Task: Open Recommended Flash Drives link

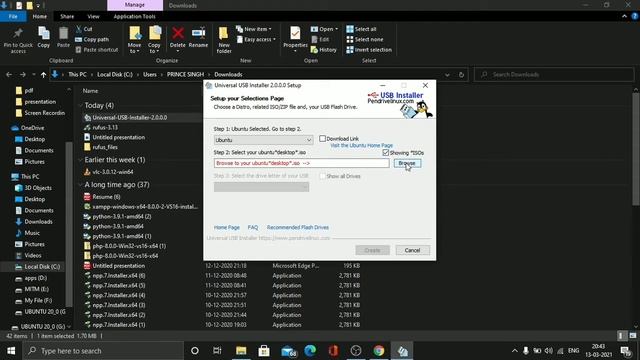Action: (298, 227)
